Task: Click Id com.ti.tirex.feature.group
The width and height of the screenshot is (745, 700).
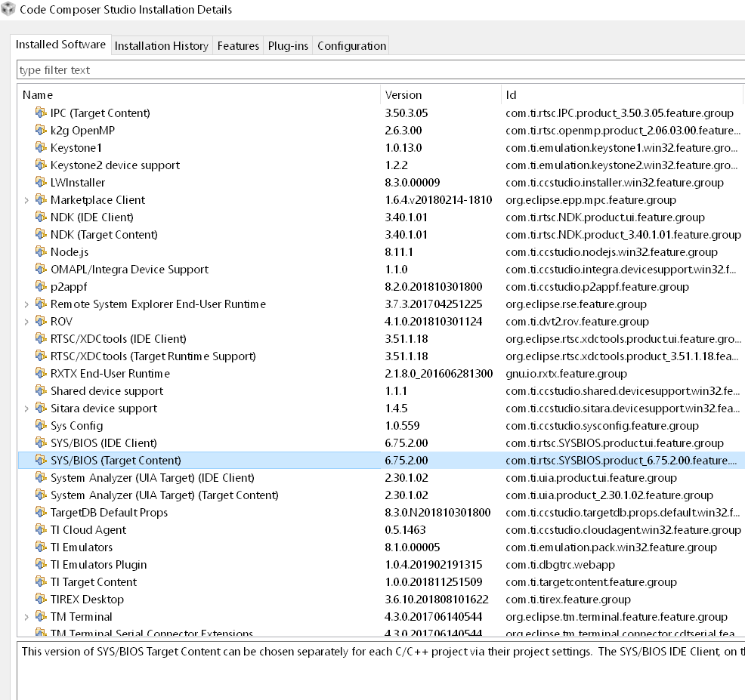Action: coord(568,600)
